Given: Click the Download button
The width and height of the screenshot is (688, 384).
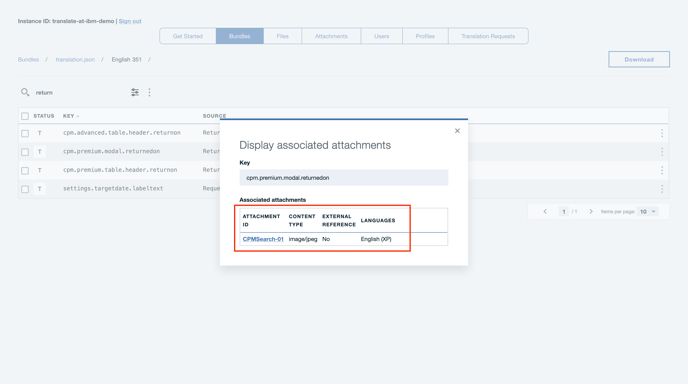Looking at the screenshot, I should click(639, 59).
